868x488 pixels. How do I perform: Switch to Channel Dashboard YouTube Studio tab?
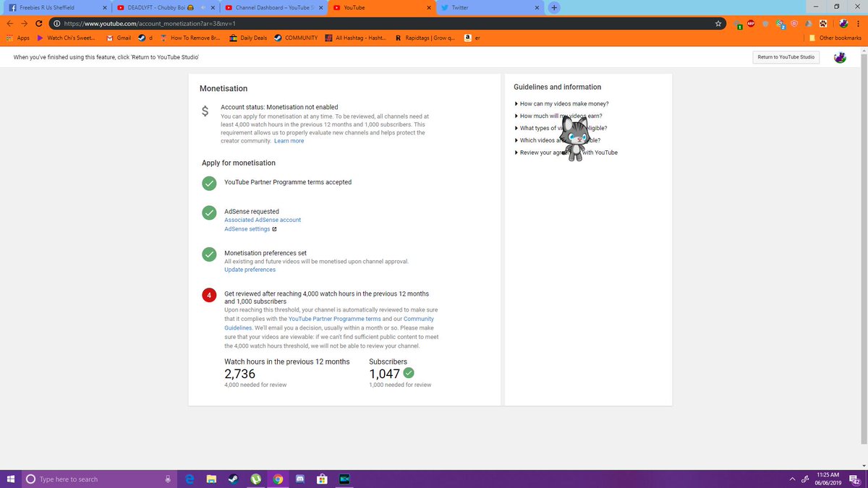click(x=273, y=7)
